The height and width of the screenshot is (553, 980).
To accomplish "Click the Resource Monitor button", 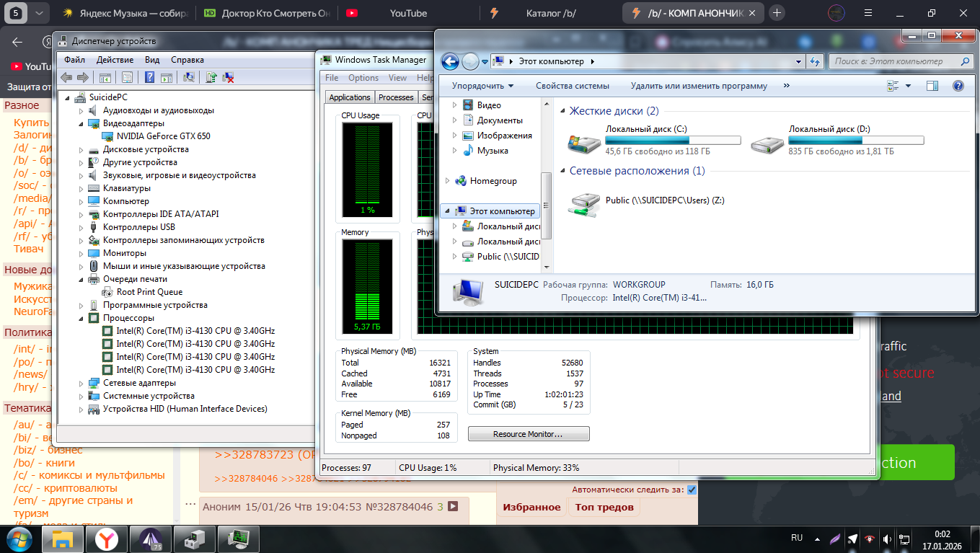I will 529,434.
